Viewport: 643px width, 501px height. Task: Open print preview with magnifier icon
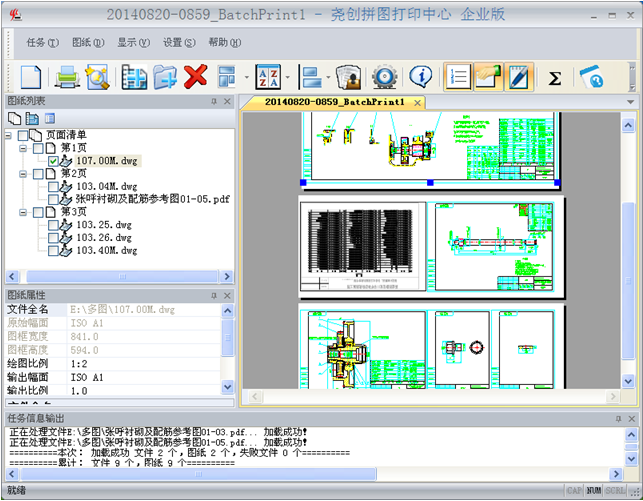97,77
